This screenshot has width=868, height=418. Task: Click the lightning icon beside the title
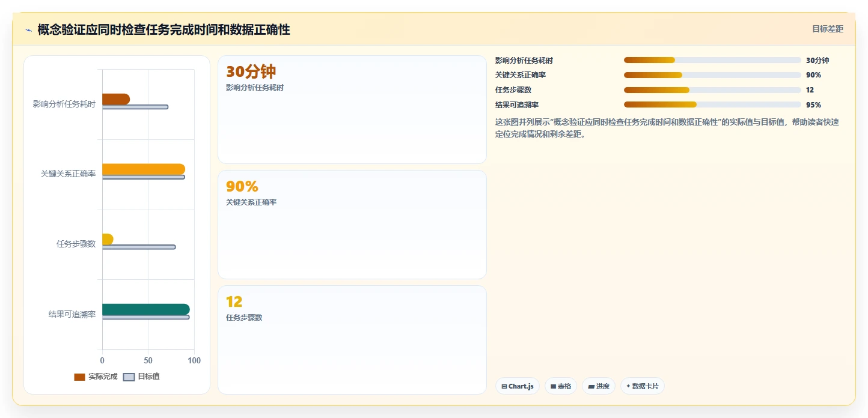click(x=29, y=30)
